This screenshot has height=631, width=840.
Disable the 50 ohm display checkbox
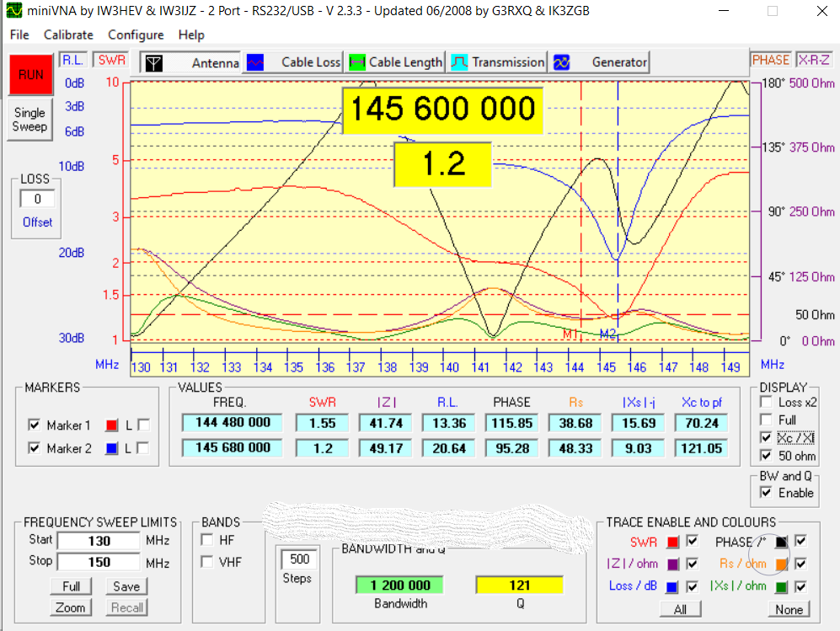tap(766, 456)
